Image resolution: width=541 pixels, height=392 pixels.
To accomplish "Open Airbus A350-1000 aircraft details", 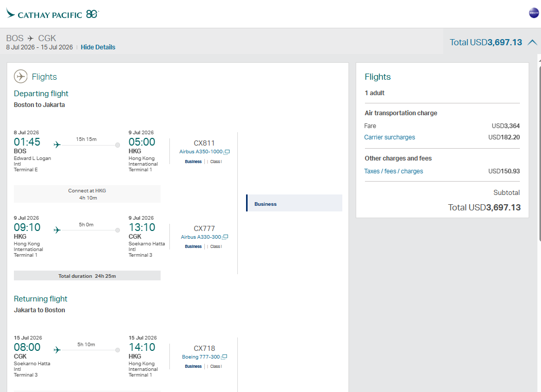I will coord(201,152).
